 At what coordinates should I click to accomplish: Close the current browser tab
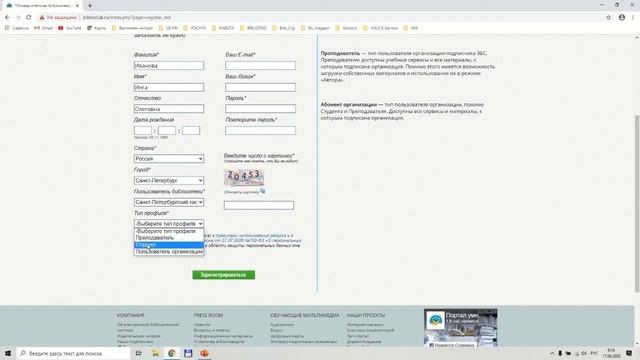pyautogui.click(x=78, y=6)
